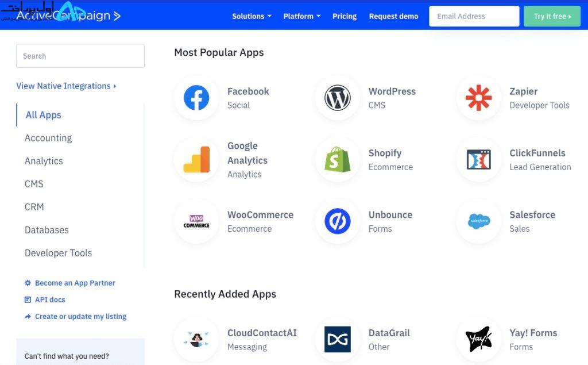The image size is (588, 365).
Task: Open the DataGrail app title
Action: (x=389, y=333)
